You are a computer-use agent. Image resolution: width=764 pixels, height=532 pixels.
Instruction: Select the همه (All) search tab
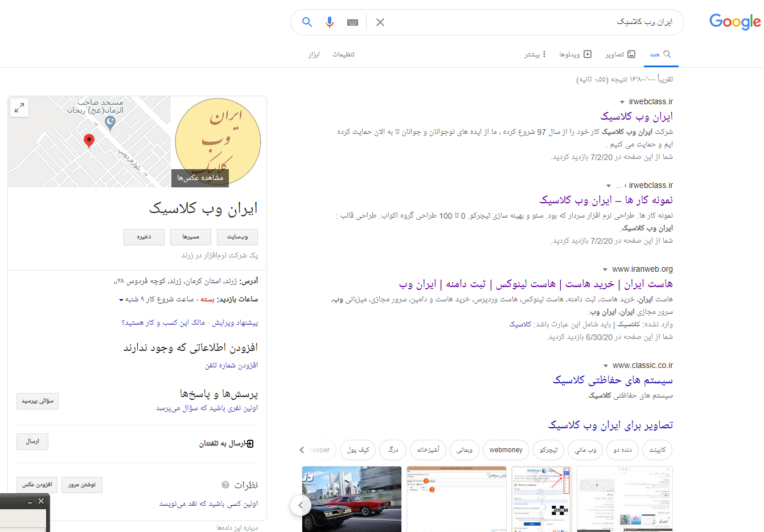(x=661, y=54)
